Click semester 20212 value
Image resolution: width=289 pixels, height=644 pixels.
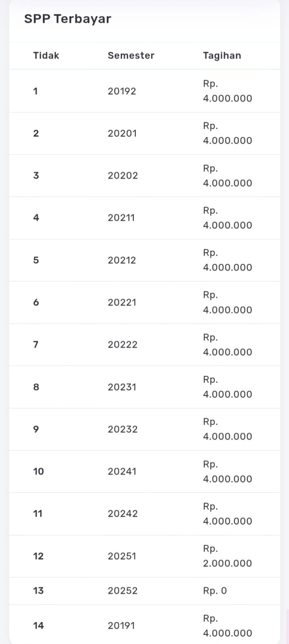click(x=122, y=260)
